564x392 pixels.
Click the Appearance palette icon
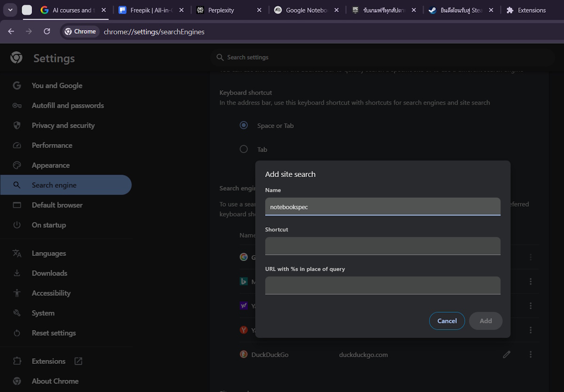17,165
